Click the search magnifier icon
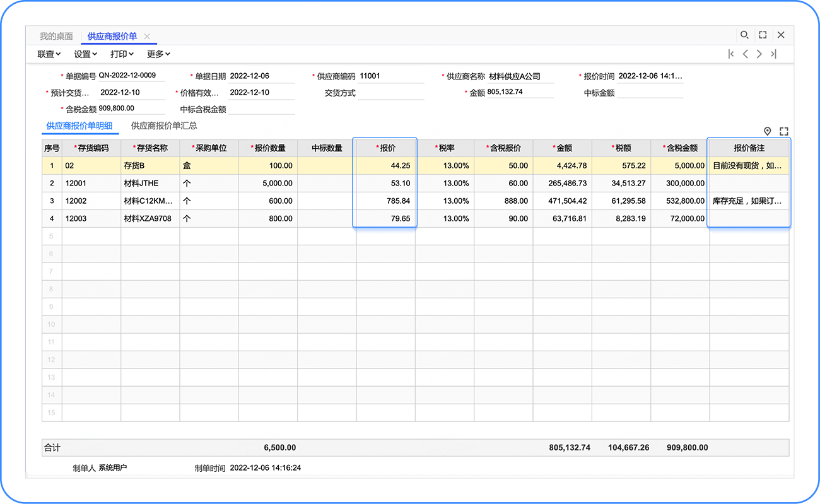This screenshot has width=820, height=504. pos(744,35)
